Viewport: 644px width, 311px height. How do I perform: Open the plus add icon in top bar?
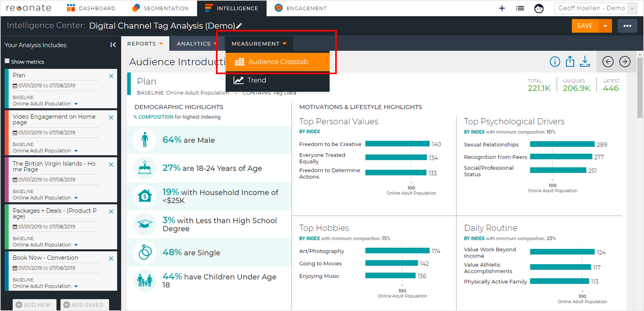click(502, 8)
